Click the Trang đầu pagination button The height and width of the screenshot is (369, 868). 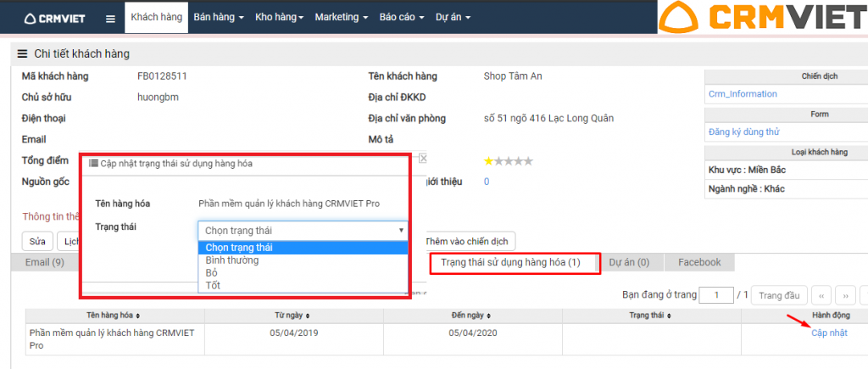pos(780,295)
